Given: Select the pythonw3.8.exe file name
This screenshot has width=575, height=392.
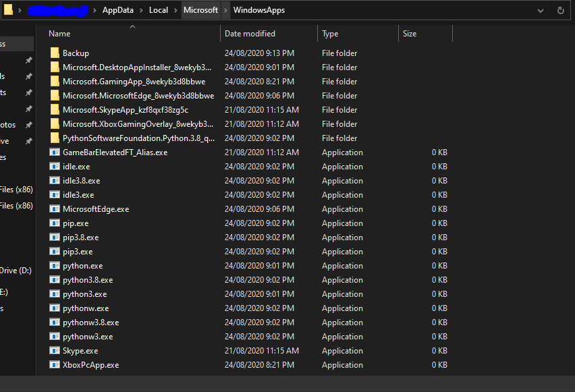Looking at the screenshot, I should click(x=90, y=323).
